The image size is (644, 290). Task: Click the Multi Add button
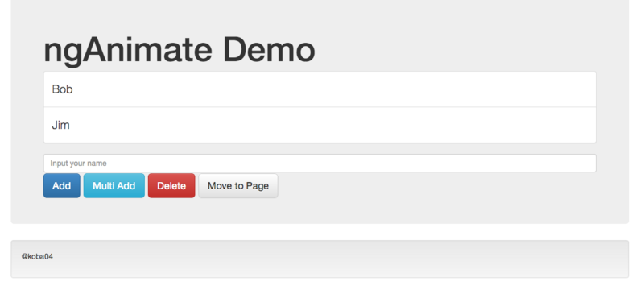(114, 185)
